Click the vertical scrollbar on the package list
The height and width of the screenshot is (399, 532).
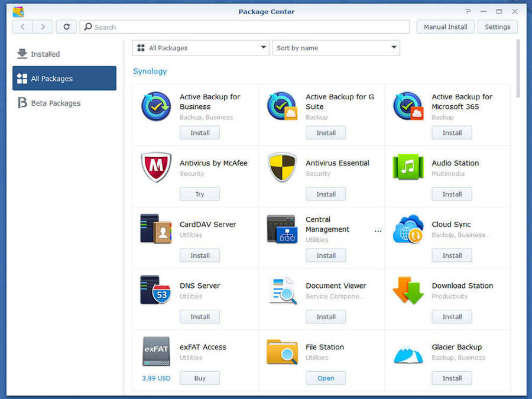pos(518,68)
